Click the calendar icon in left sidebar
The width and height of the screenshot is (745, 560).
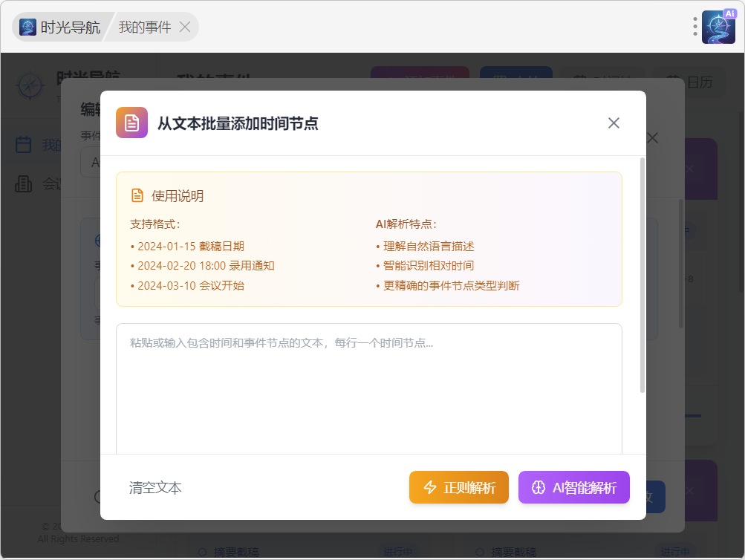point(24,144)
